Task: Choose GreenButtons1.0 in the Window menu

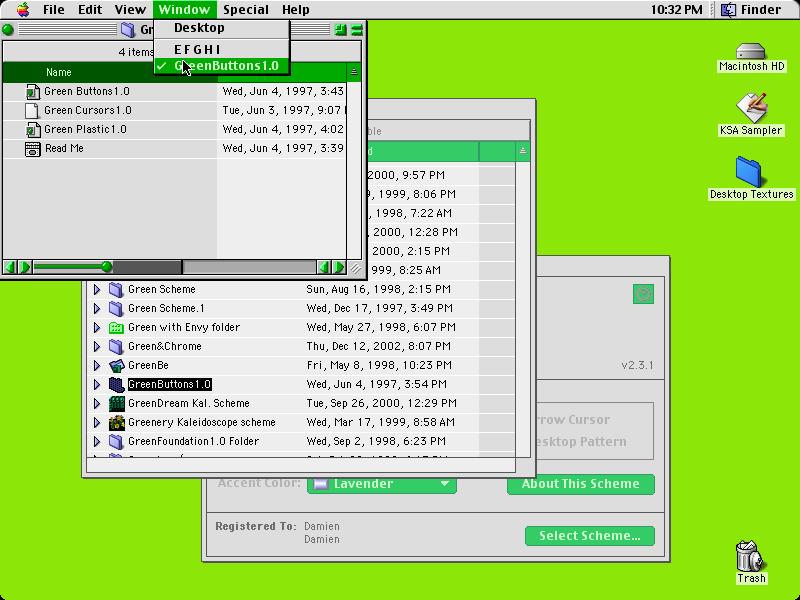Action: (x=221, y=66)
